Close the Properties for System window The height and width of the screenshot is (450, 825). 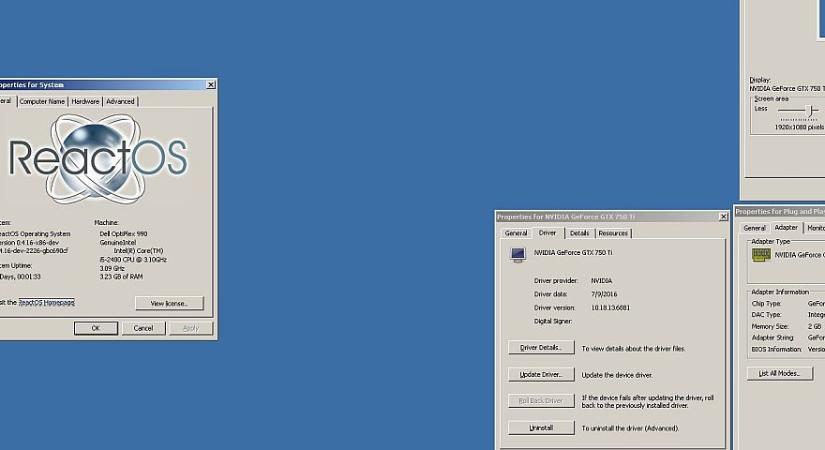pyautogui.click(x=211, y=85)
